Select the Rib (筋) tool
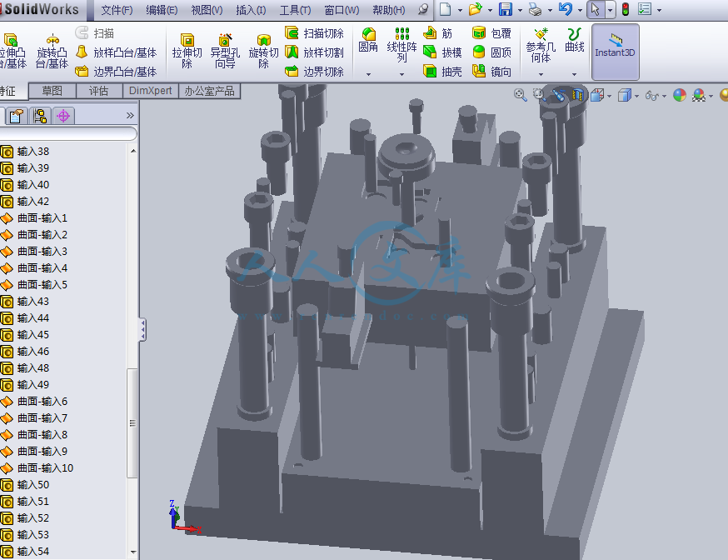The height and width of the screenshot is (560, 728). pyautogui.click(x=438, y=33)
